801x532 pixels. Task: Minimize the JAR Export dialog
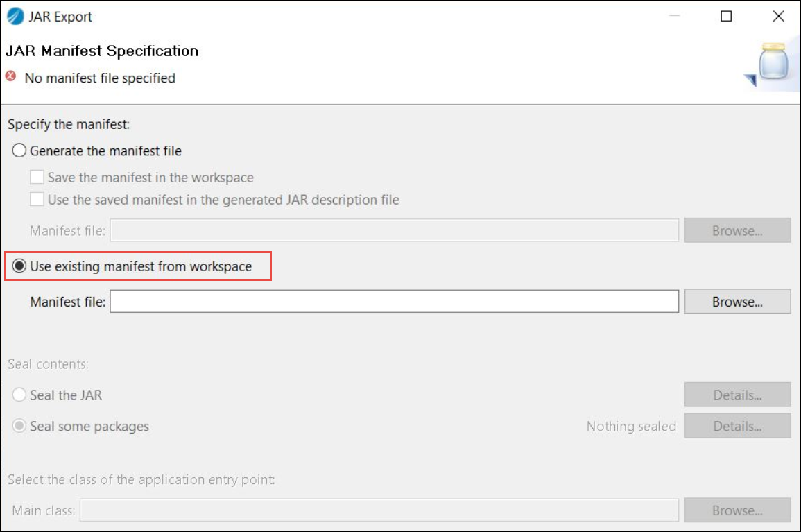(x=673, y=17)
